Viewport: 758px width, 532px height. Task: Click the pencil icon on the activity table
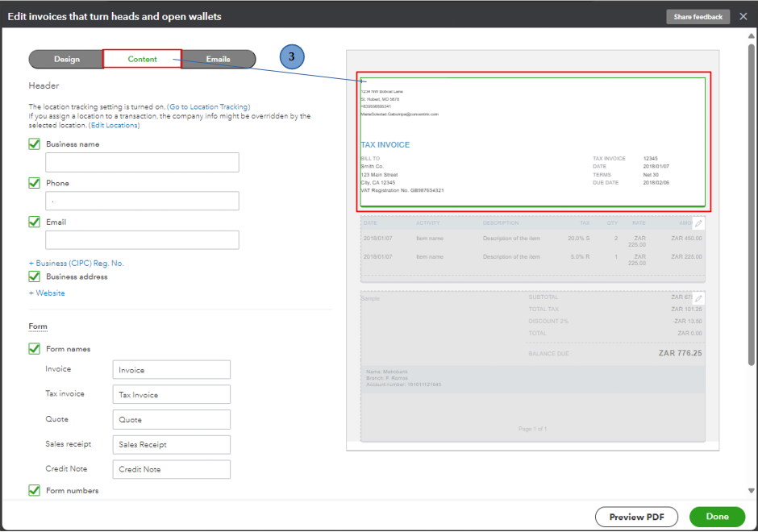[x=698, y=223]
